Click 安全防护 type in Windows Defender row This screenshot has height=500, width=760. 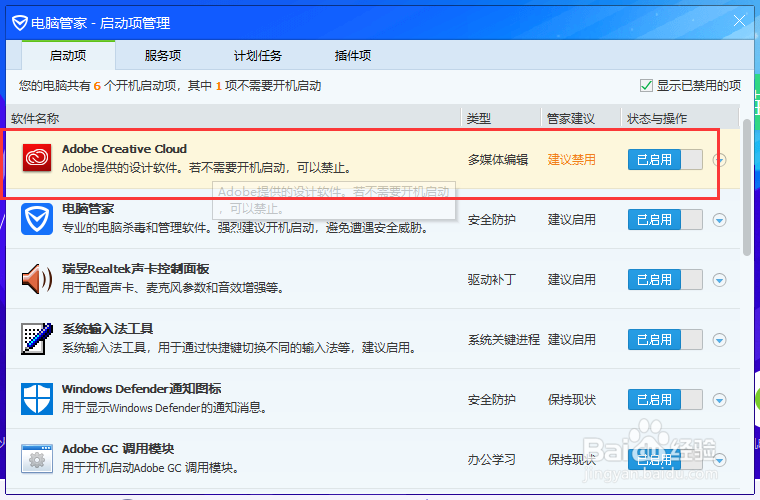coord(491,400)
